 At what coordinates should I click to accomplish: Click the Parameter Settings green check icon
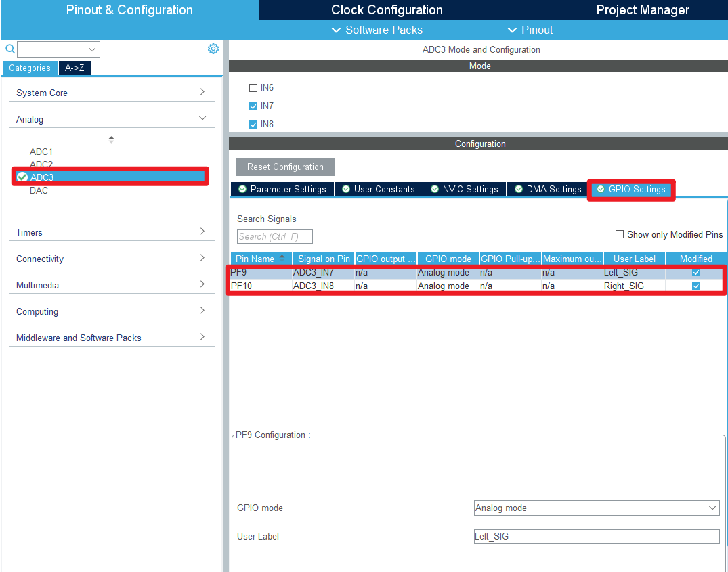coord(242,189)
